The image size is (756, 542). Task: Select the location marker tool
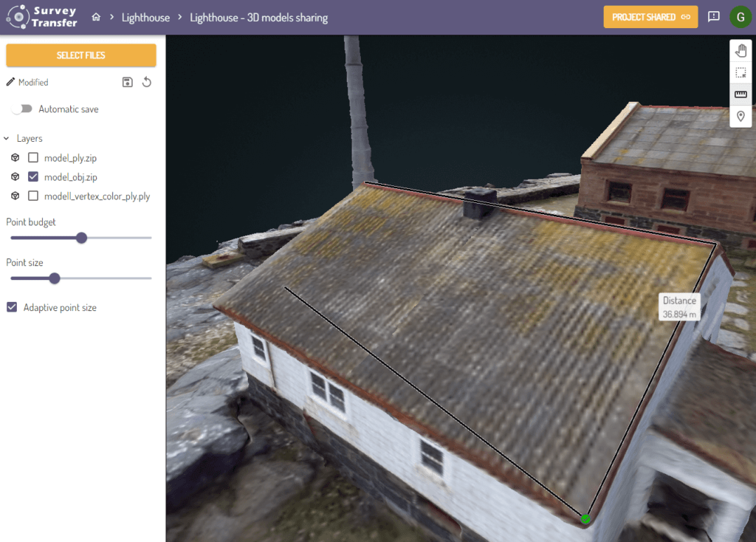(740, 116)
